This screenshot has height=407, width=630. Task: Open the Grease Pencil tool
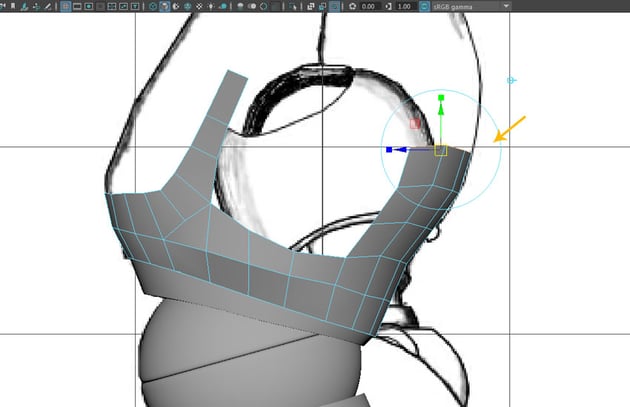pos(48,6)
